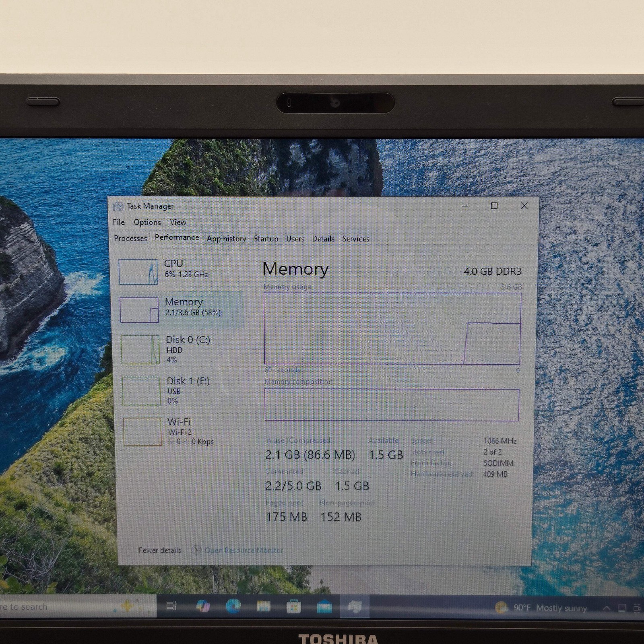
Task: Select the CPU performance graph thumbnail
Action: 138,272
